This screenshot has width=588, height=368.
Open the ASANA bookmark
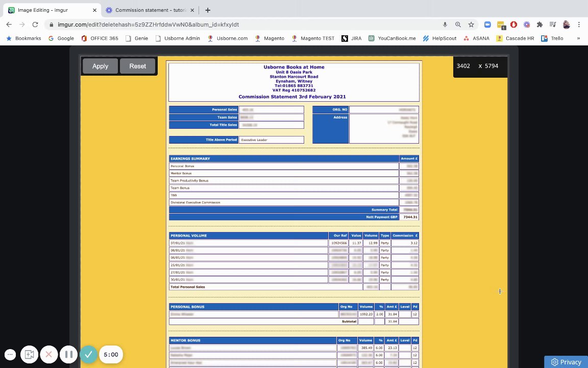pos(476,38)
